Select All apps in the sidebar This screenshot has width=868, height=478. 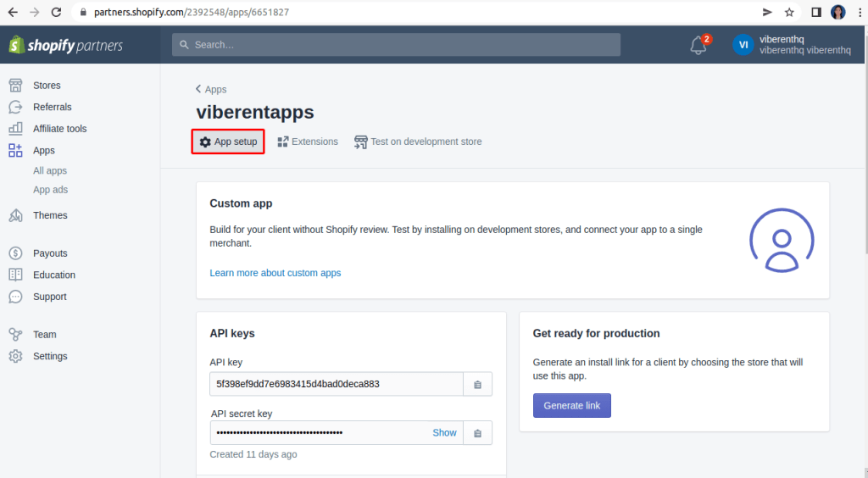50,170
